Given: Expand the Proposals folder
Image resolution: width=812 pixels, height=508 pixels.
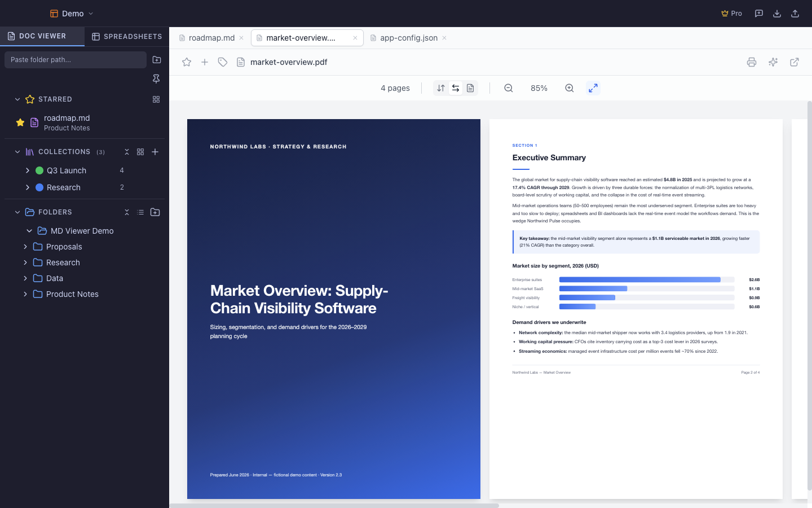Looking at the screenshot, I should click(25, 247).
